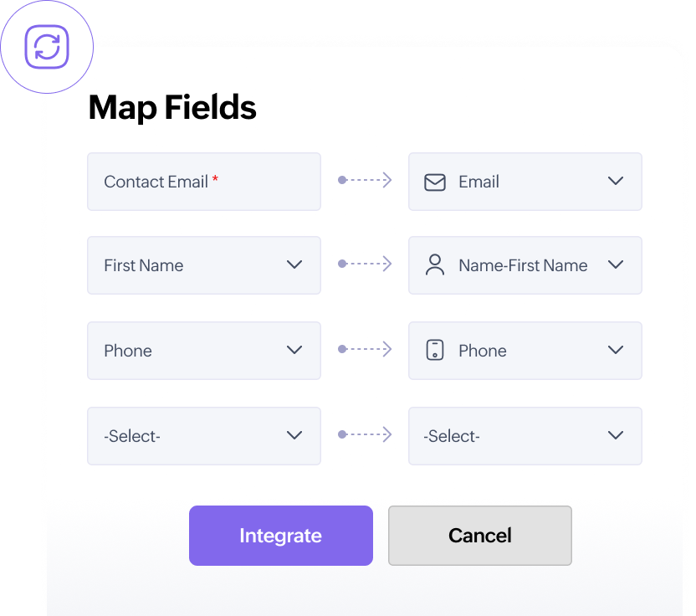The image size is (696, 616).
Task: Expand the Phone source field dropdown
Action: pos(294,351)
